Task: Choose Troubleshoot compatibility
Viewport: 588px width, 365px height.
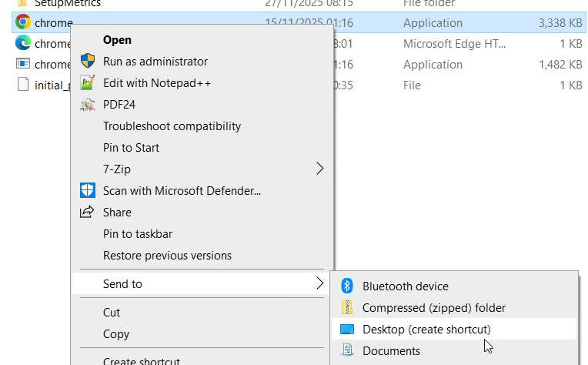Action: tap(172, 126)
